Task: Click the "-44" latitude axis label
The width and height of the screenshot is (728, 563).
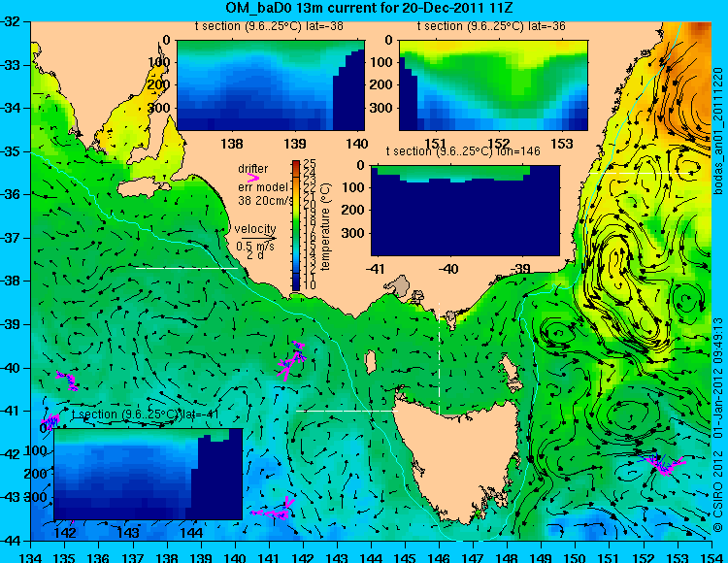Action: 11,541
